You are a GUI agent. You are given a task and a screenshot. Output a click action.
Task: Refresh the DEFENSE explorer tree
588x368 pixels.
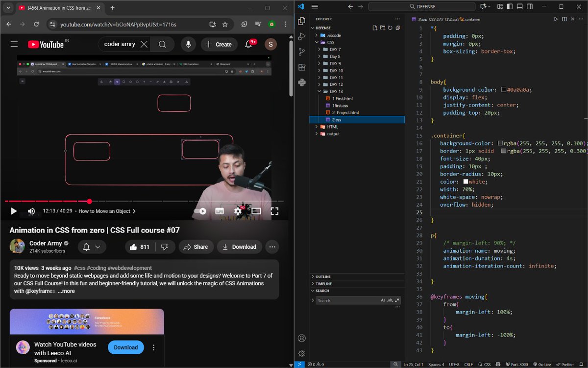390,28
